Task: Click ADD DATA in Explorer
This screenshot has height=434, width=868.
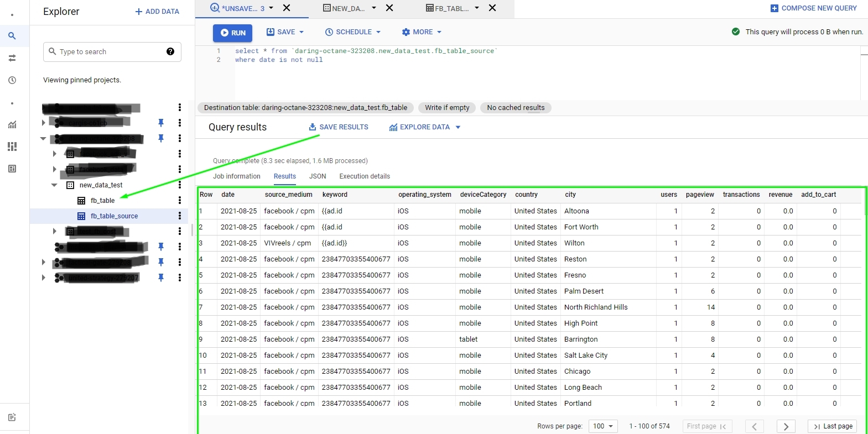Action: 157,12
